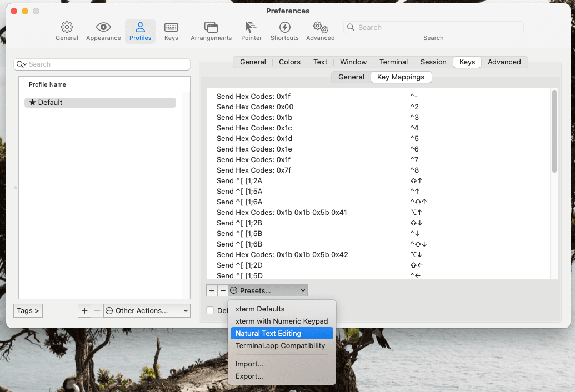Click the star icon beside Default profile
Screen dimensions: 575x392
click(33, 102)
